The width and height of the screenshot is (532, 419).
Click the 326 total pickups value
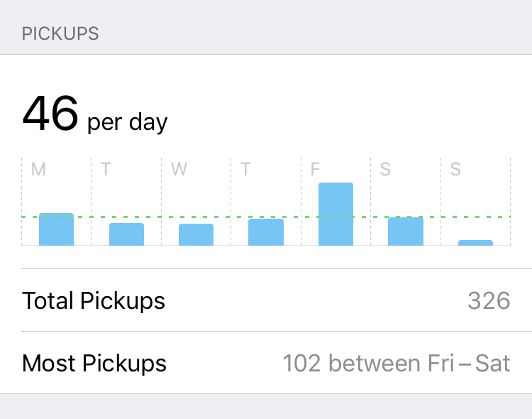pyautogui.click(x=489, y=300)
